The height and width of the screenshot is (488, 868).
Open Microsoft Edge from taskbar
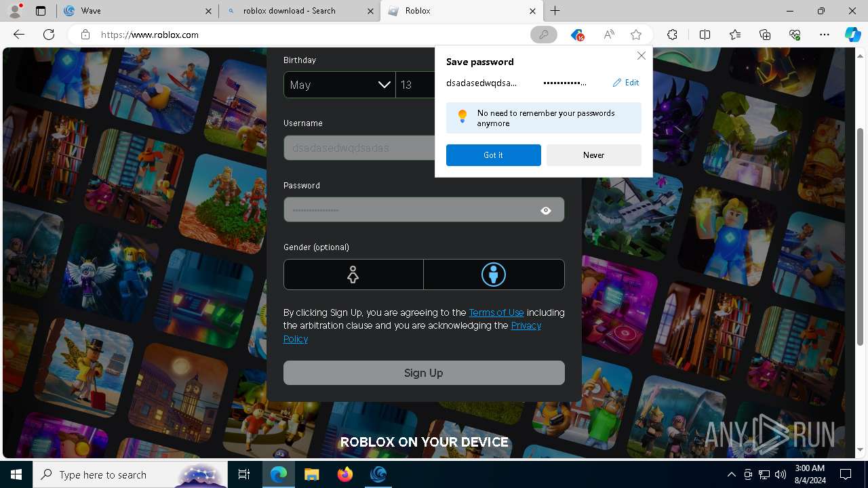279,474
